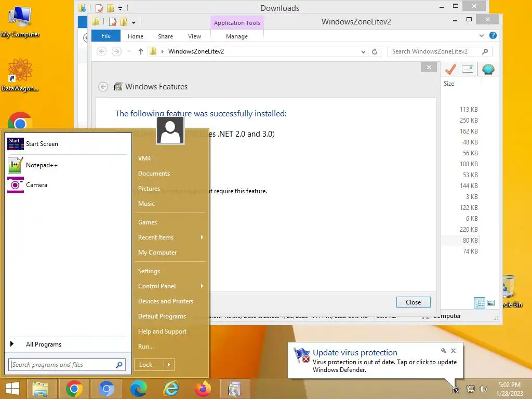Expand Control Panel submenu arrow
The width and height of the screenshot is (532, 399).
click(x=202, y=286)
